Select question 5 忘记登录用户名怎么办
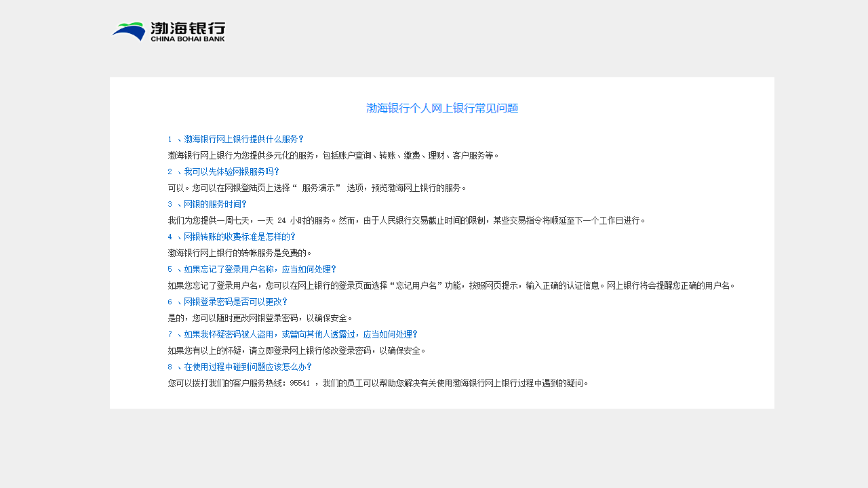 (x=252, y=269)
